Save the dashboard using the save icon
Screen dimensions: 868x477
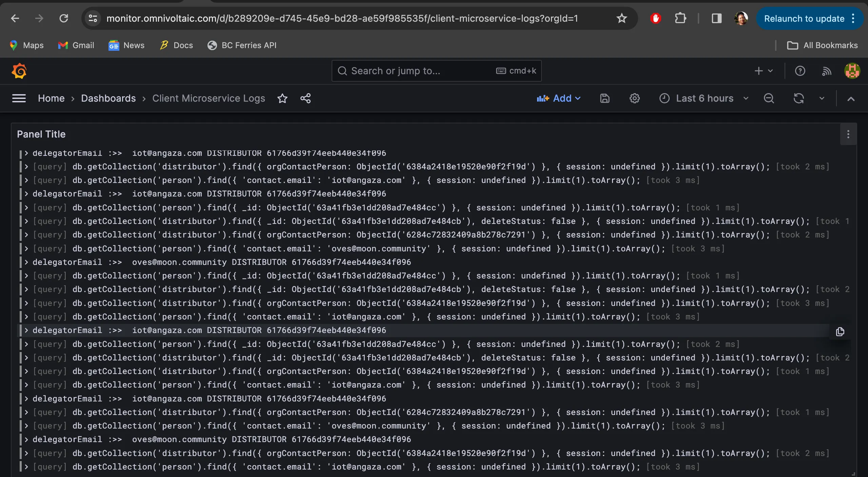[x=605, y=98]
